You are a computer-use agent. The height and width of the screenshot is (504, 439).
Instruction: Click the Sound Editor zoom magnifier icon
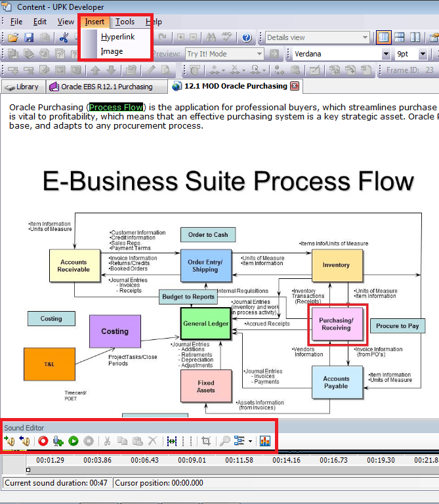225,441
